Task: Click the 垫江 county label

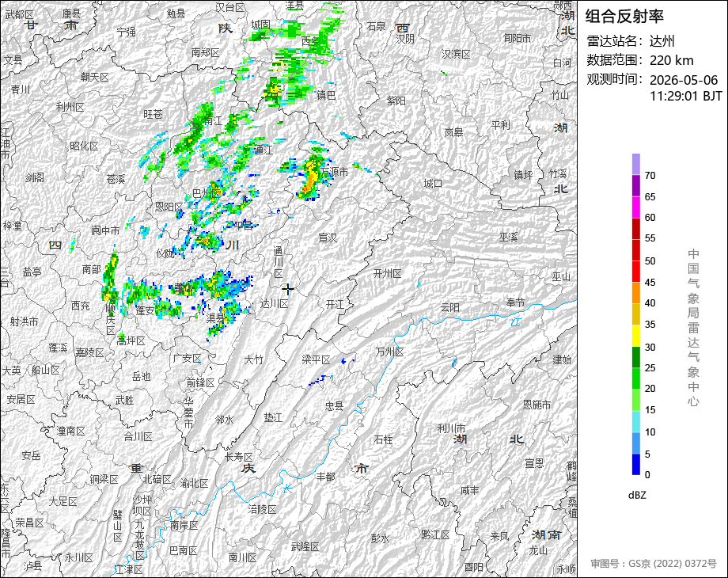Action: tap(273, 418)
